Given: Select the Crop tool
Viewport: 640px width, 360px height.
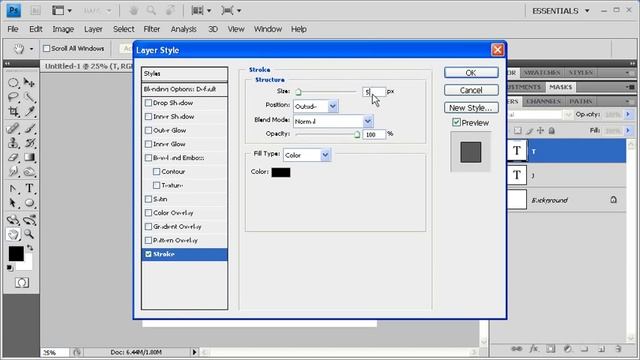Looking at the screenshot, I should coord(13,111).
